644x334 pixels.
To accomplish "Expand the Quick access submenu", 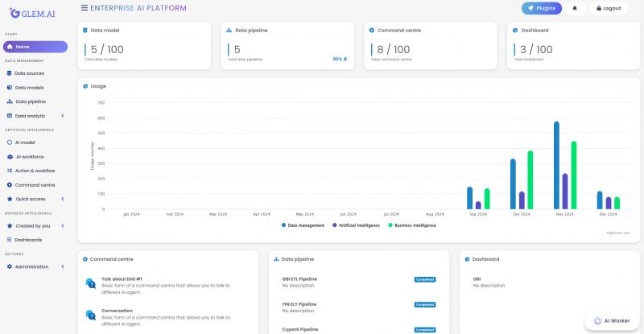I will (x=63, y=199).
